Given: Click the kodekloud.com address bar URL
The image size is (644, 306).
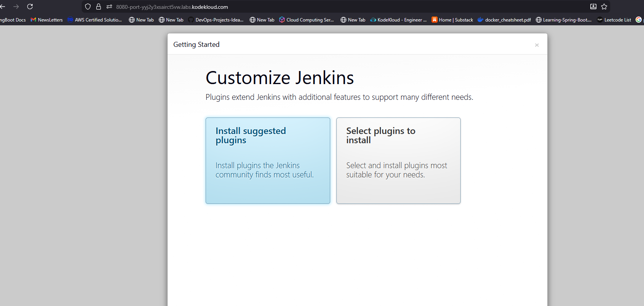Looking at the screenshot, I should click(x=172, y=7).
